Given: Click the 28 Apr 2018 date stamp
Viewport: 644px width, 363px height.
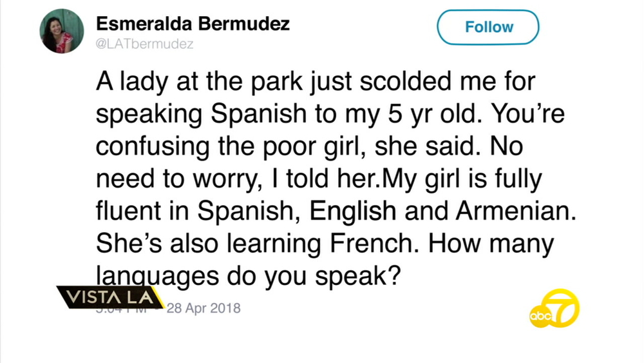Looking at the screenshot, I should click(x=204, y=308).
